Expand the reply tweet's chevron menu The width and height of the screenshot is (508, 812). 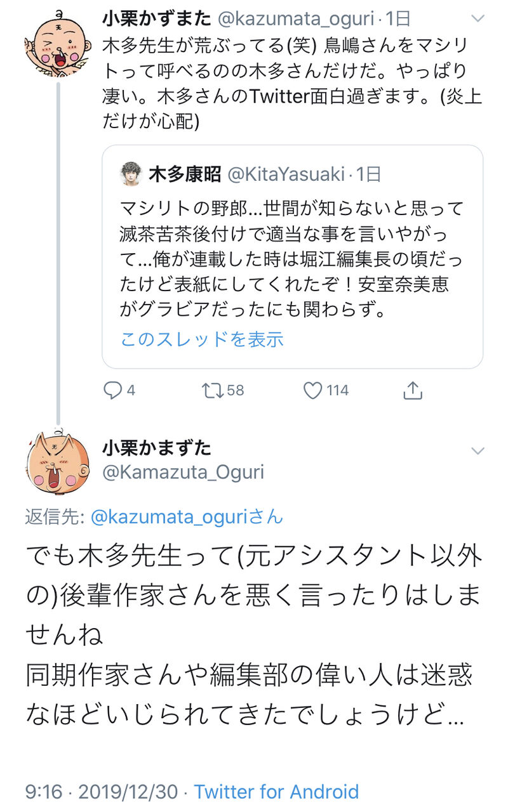click(x=478, y=450)
